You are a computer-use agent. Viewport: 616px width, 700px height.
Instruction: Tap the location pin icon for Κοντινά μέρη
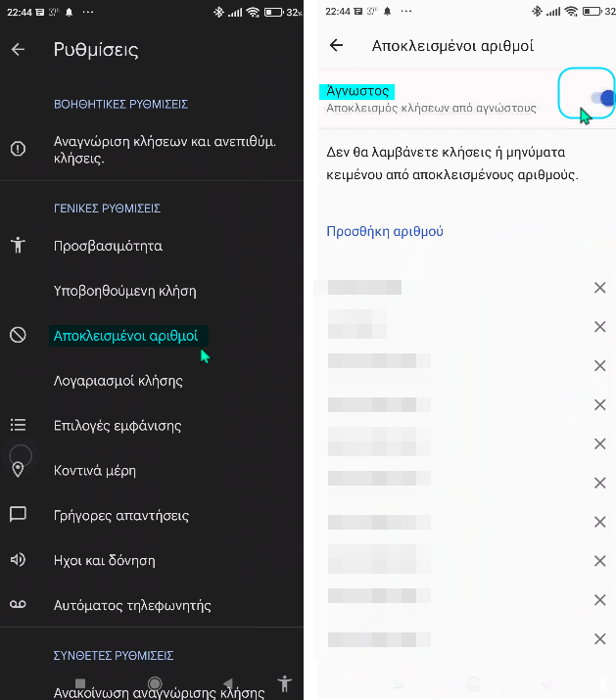tap(18, 470)
